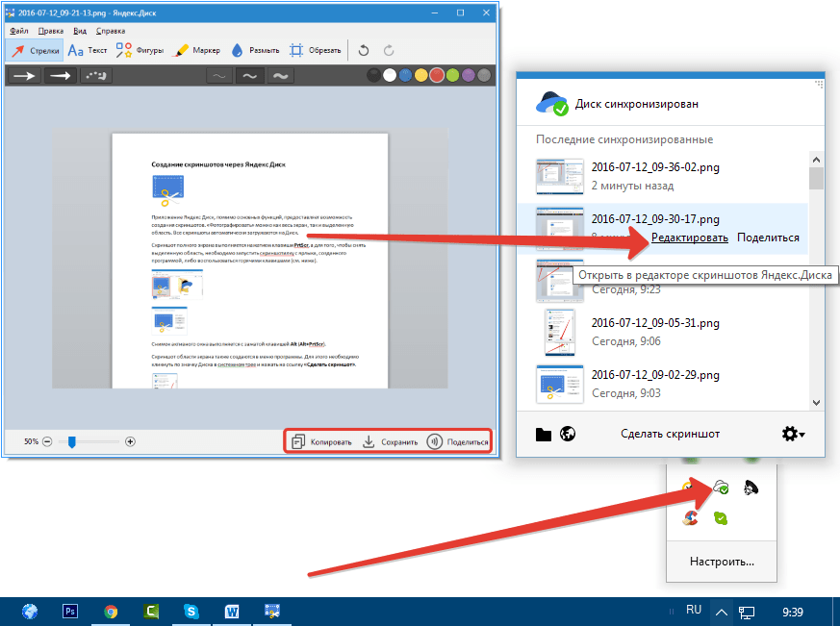Open 2016-07-12_09-36-02.png thumbnail
Screen dimensions: 840x626
(x=560, y=175)
